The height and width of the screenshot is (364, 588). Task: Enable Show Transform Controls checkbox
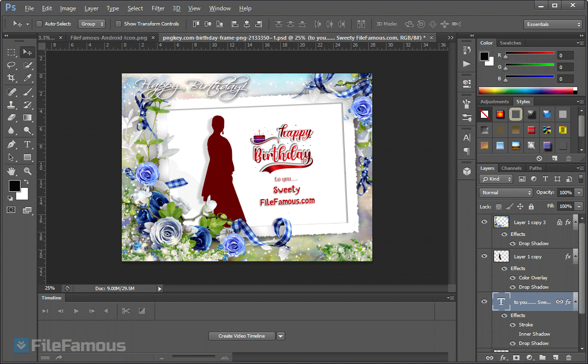[x=118, y=24]
